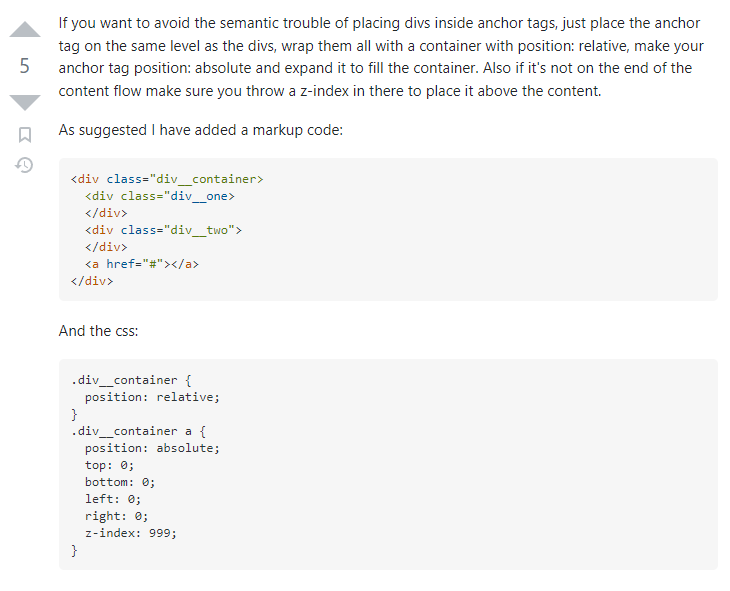Click the 'right: 0;' CSS line
730x591 pixels.
tap(116, 516)
